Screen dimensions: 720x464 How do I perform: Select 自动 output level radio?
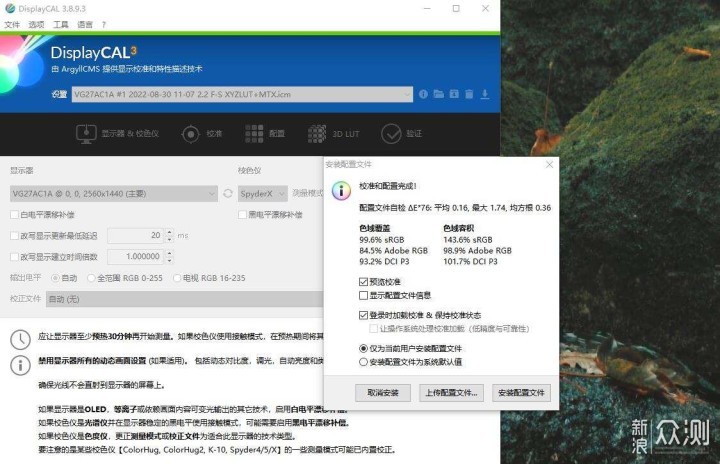click(55, 278)
